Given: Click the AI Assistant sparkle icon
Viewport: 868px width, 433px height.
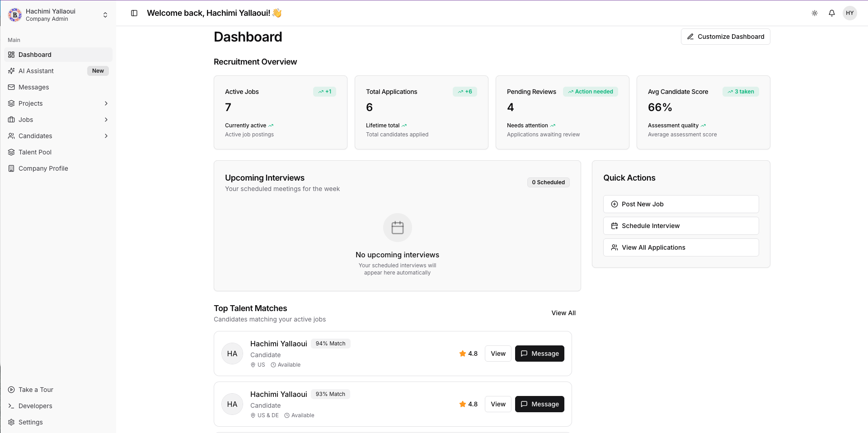Looking at the screenshot, I should coord(11,71).
